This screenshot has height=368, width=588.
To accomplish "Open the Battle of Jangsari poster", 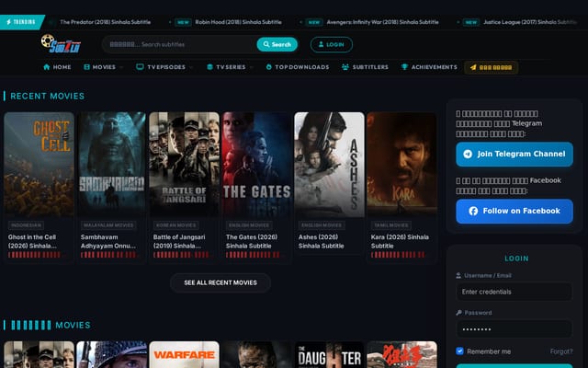I will 184,164.
